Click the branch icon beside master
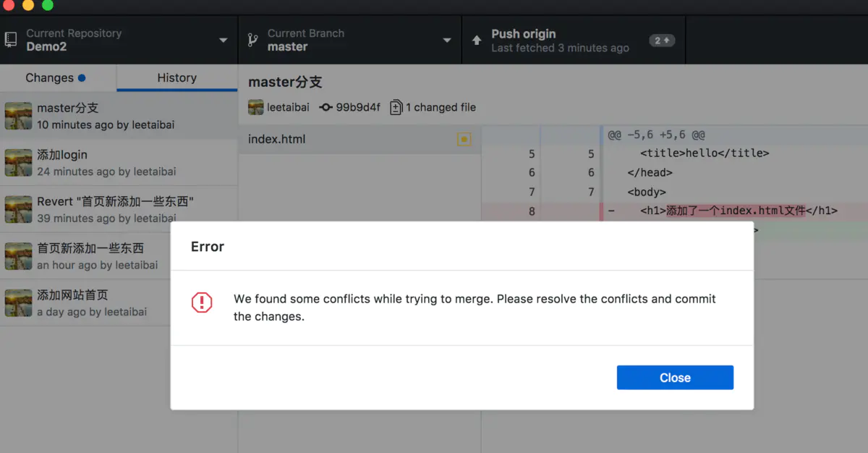This screenshot has width=868, height=453. pos(252,39)
